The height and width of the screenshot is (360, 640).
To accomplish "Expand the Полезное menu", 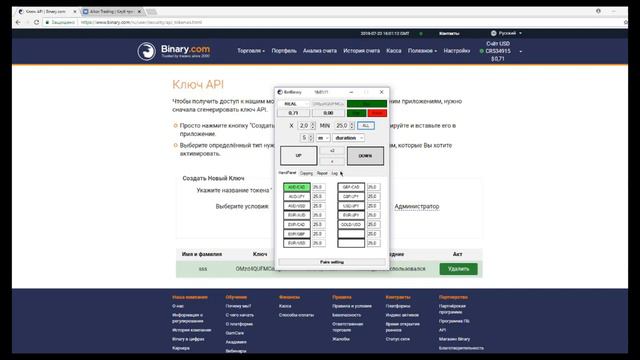I will click(422, 51).
